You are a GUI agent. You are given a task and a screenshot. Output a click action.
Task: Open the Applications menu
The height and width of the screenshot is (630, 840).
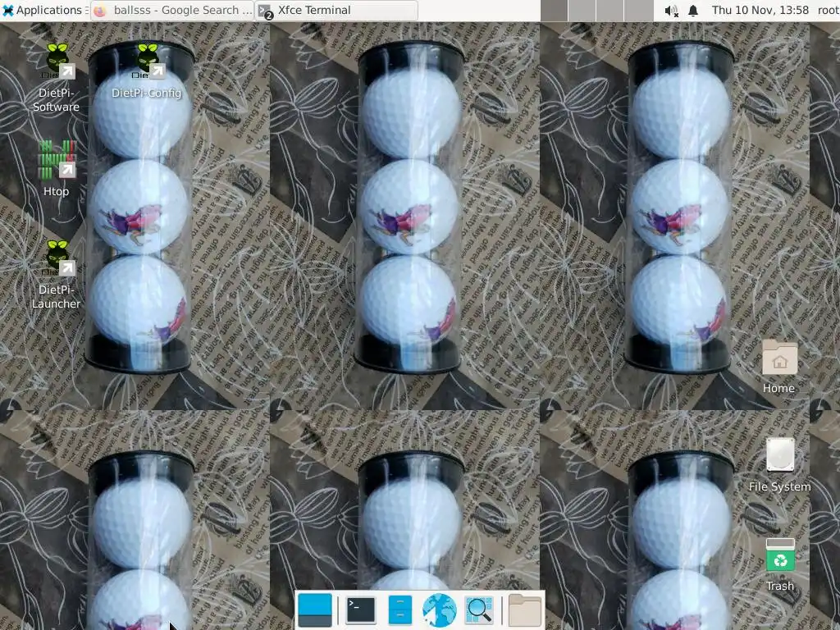coord(43,10)
